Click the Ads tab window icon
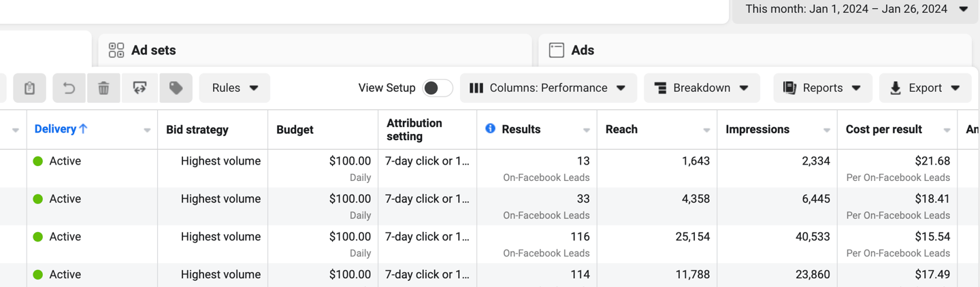 pyautogui.click(x=556, y=50)
